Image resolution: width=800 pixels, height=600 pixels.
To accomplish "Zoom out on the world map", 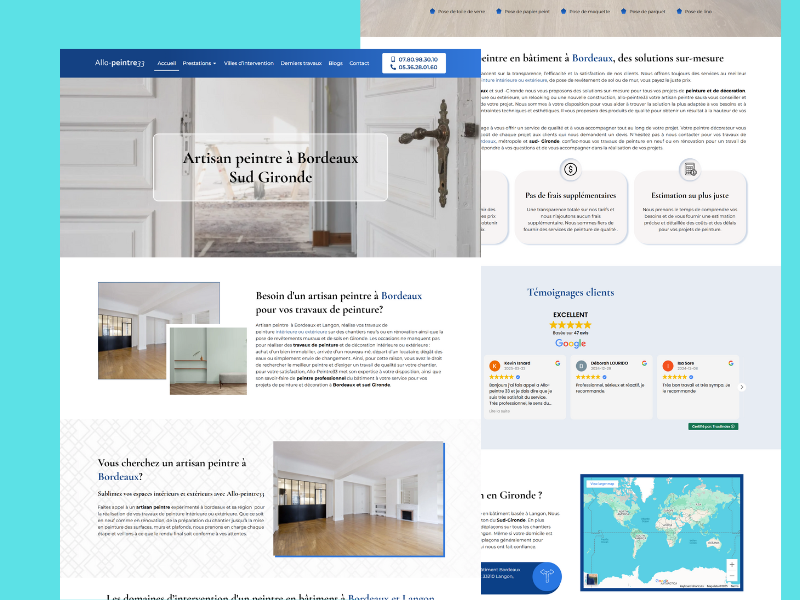I will pyautogui.click(x=732, y=575).
